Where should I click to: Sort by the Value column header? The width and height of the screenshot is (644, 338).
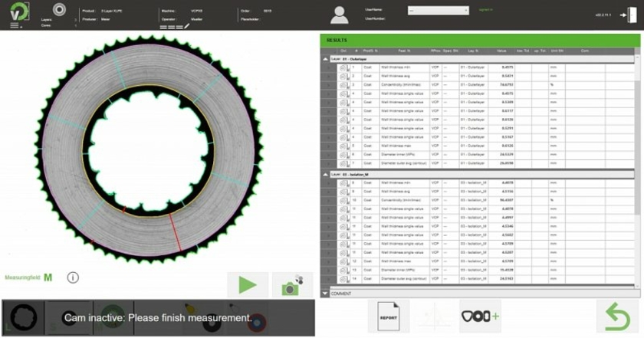(501, 51)
